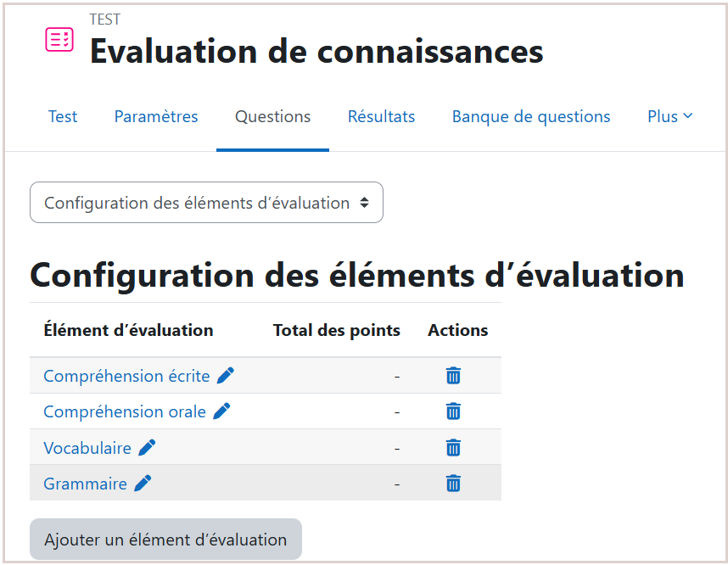
Task: Remove the Vocabulaire item with trash icon
Action: click(x=454, y=447)
